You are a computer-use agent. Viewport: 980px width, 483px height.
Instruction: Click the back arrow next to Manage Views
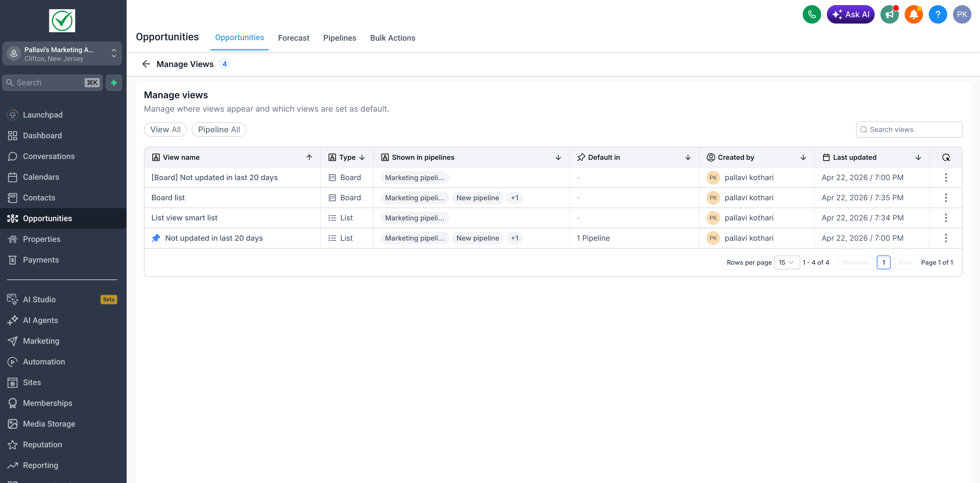[146, 64]
